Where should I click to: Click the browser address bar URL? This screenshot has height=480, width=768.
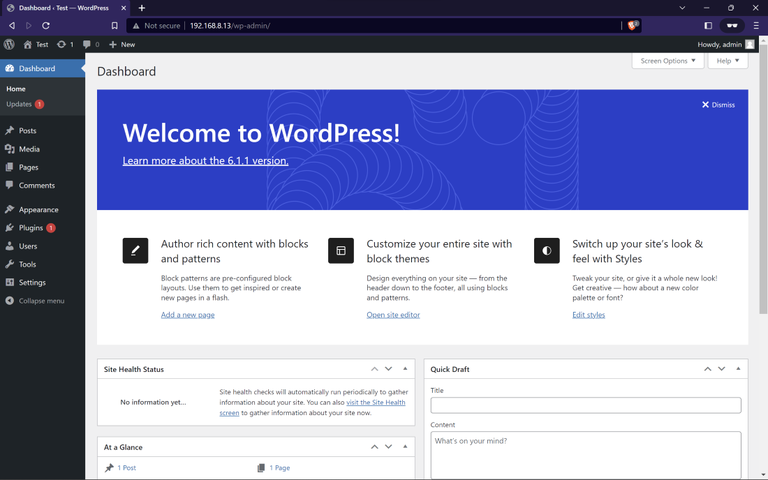pos(230,25)
